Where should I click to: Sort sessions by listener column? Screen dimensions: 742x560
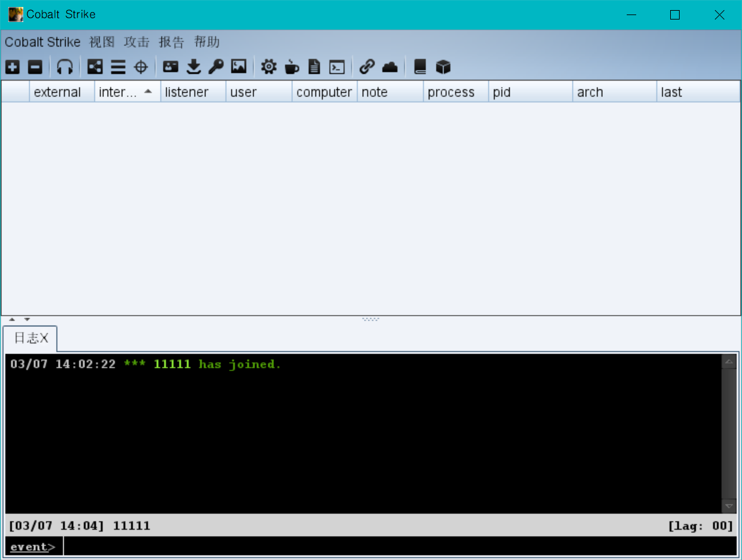[193, 92]
